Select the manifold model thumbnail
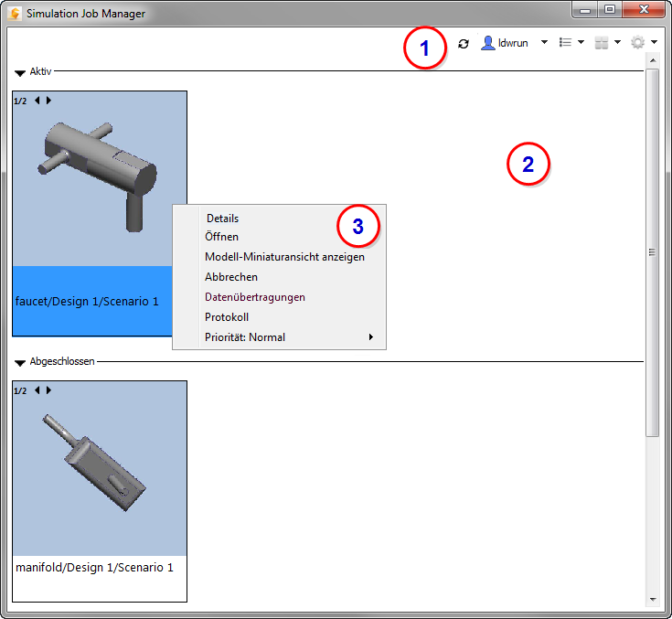 click(x=100, y=468)
